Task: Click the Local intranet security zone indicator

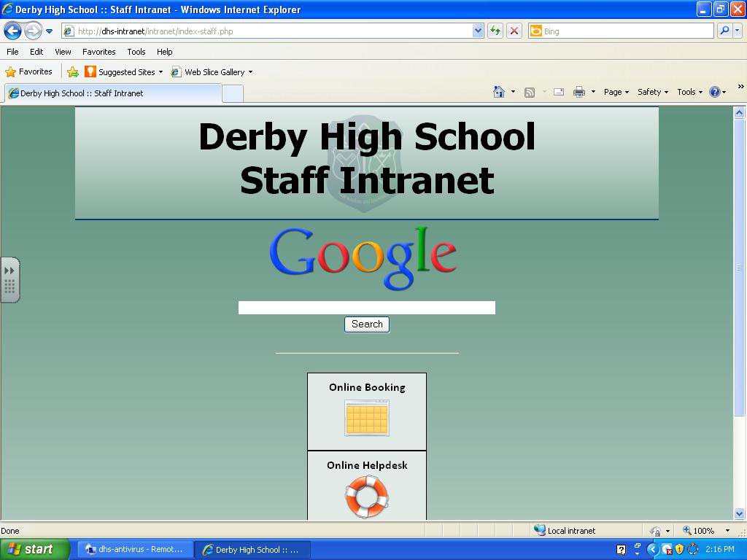Action: (565, 531)
